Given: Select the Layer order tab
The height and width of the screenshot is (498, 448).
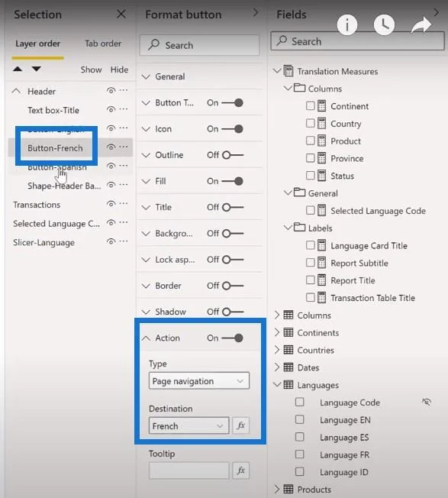Looking at the screenshot, I should tap(37, 44).
